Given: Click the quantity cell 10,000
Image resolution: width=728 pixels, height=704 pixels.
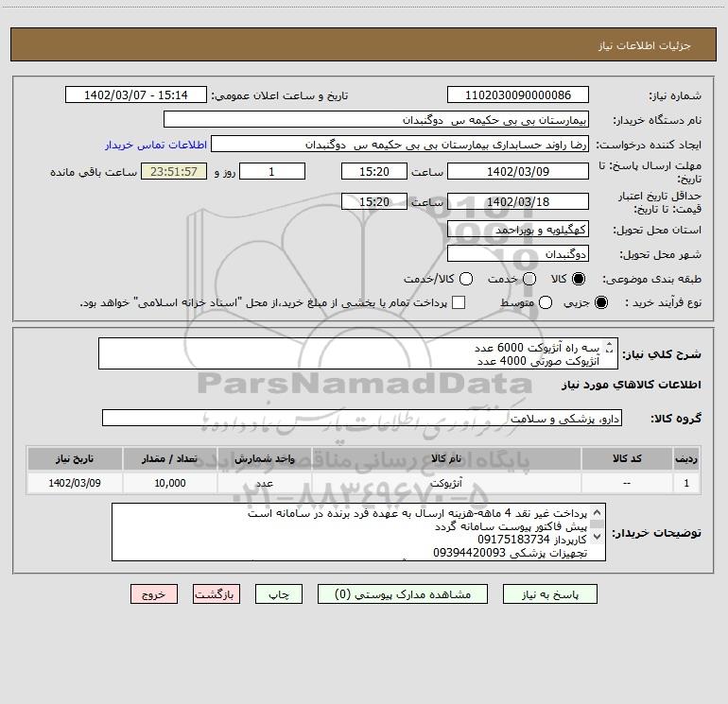Looking at the screenshot, I should [169, 483].
